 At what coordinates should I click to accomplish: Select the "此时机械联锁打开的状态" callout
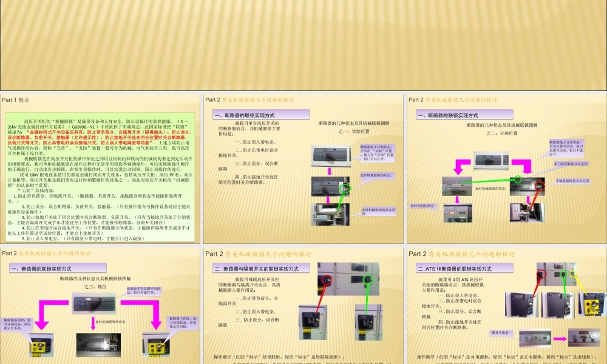377,175
